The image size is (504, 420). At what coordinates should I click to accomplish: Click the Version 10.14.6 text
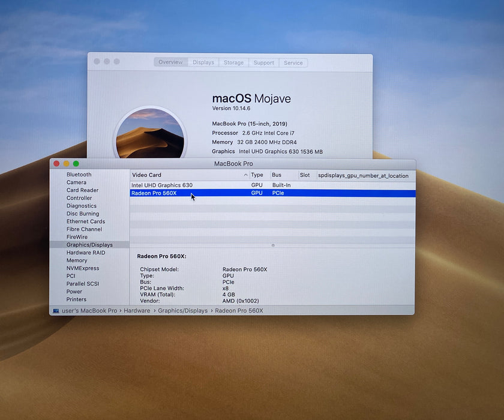pyautogui.click(x=231, y=108)
